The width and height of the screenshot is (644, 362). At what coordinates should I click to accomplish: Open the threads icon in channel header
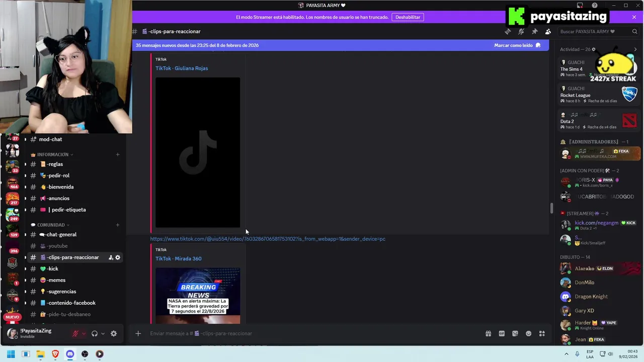click(508, 31)
